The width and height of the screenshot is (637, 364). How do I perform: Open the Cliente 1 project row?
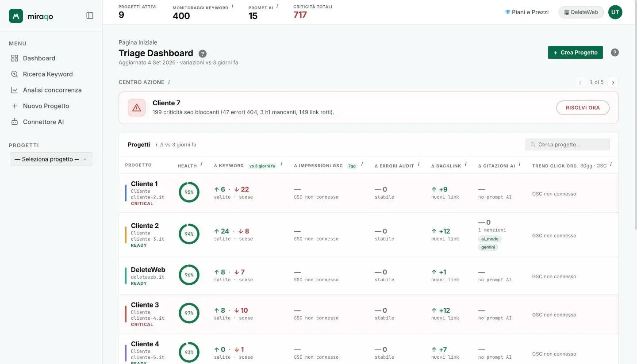tap(368, 193)
